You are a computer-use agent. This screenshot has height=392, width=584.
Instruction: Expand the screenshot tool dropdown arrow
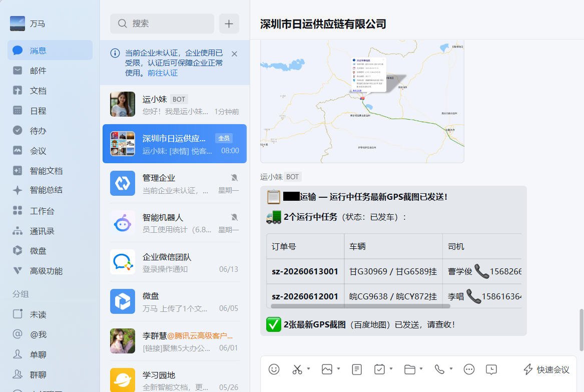[308, 368]
